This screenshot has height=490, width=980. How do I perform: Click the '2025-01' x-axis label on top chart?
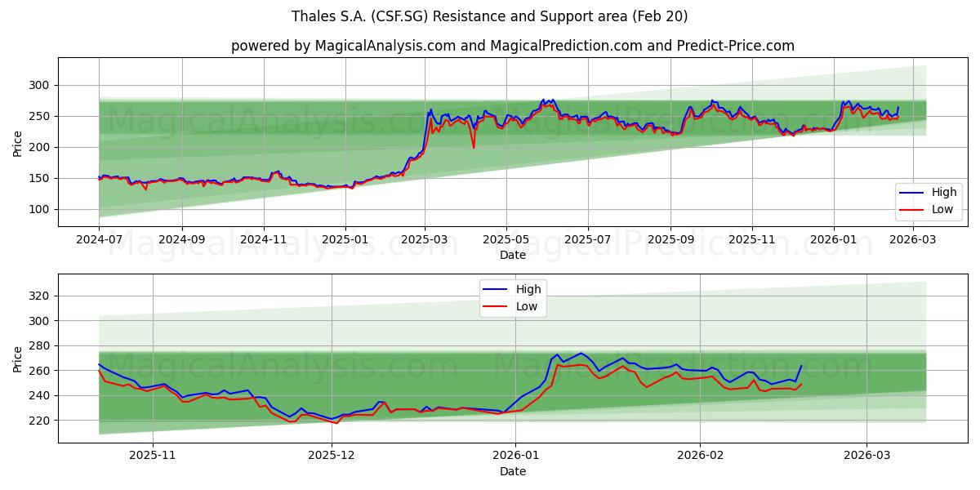[345, 240]
